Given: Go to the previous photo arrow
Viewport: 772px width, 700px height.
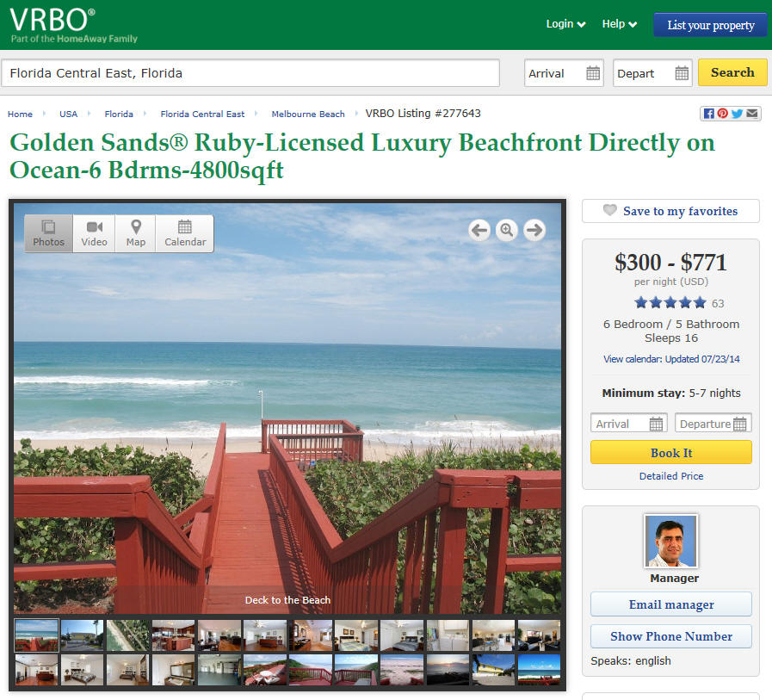Looking at the screenshot, I should pyautogui.click(x=479, y=230).
